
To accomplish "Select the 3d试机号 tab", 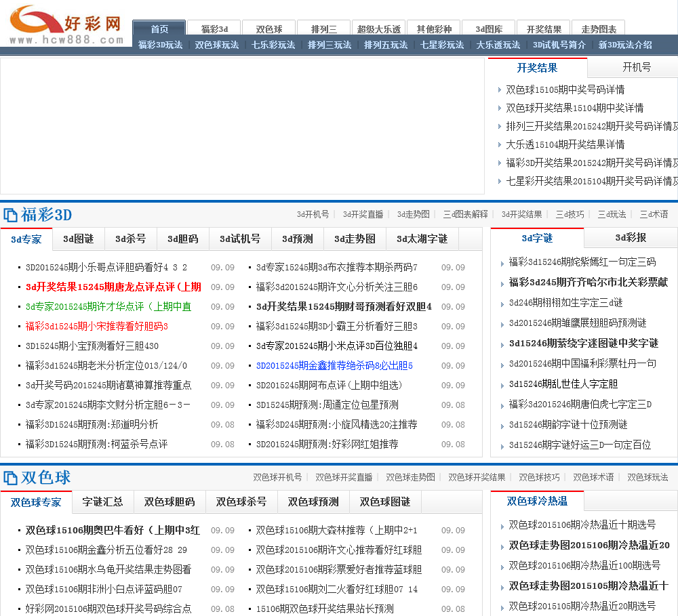I will 240,239.
